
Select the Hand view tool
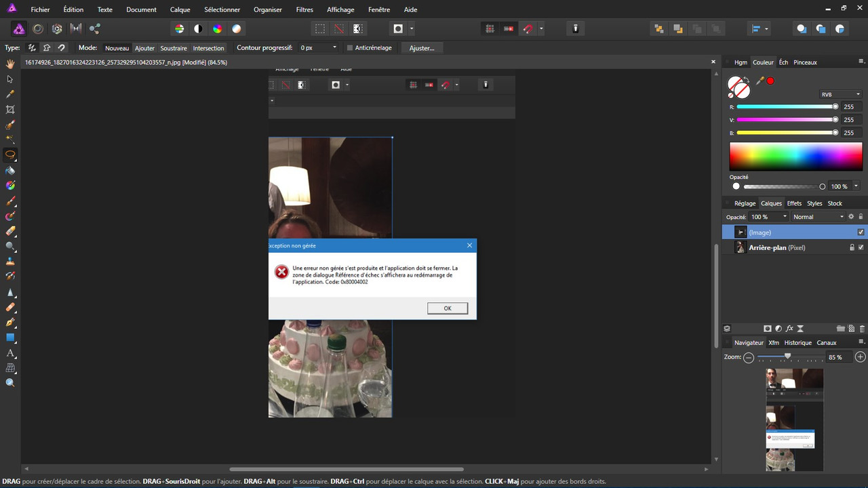[x=10, y=64]
